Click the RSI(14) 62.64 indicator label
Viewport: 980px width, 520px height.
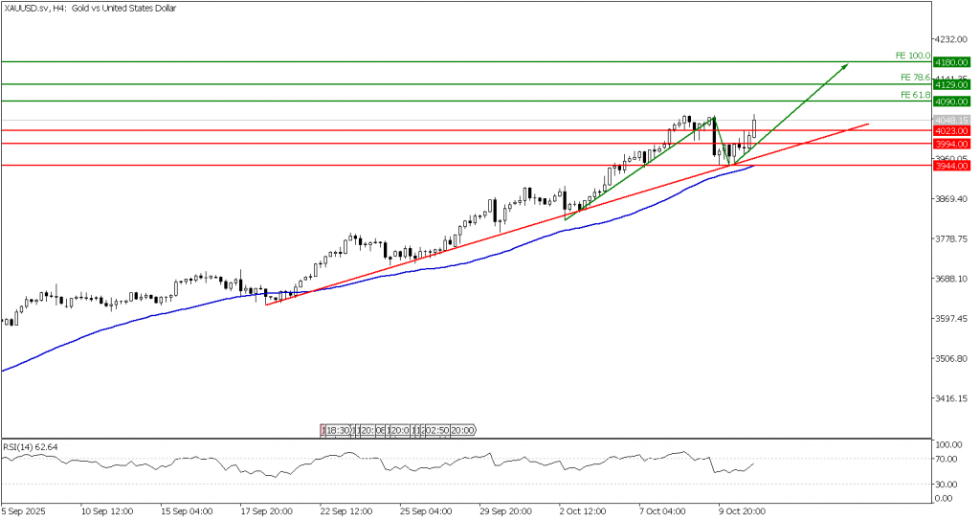pos(32,445)
